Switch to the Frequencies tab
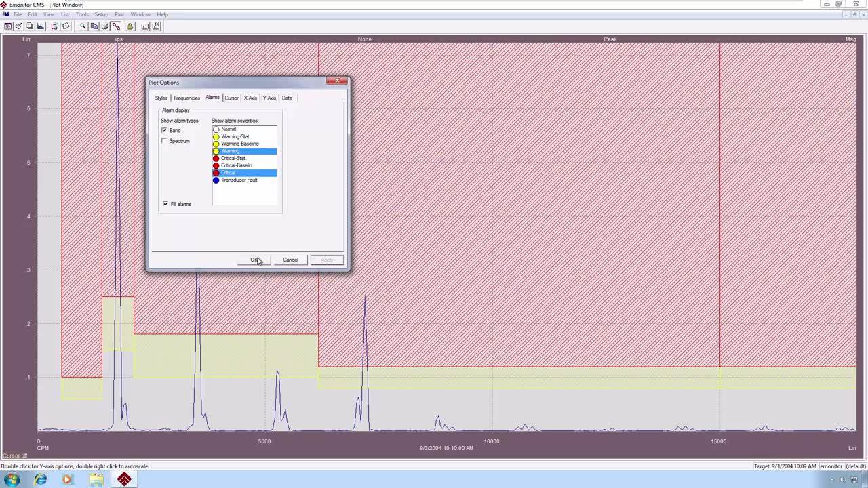 186,98
